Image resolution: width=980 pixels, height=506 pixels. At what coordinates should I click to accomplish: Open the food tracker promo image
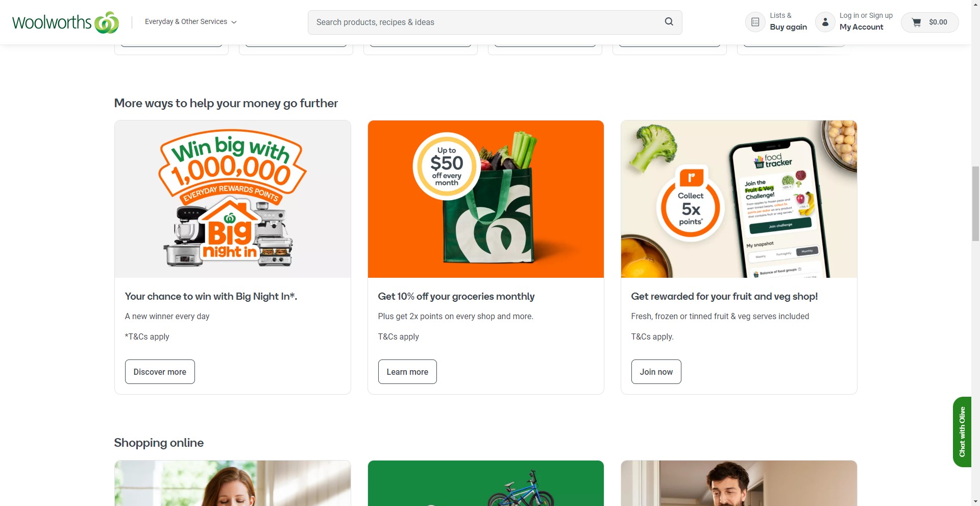[739, 199]
